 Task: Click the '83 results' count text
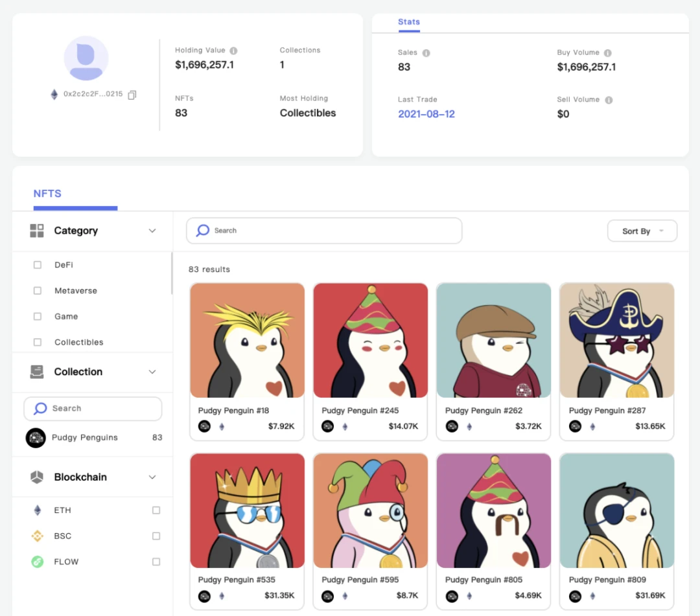click(x=209, y=269)
